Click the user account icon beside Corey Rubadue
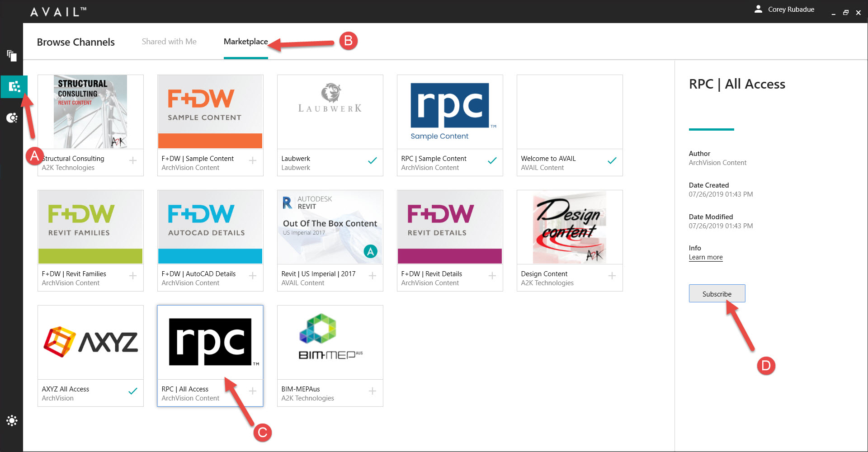 click(758, 9)
